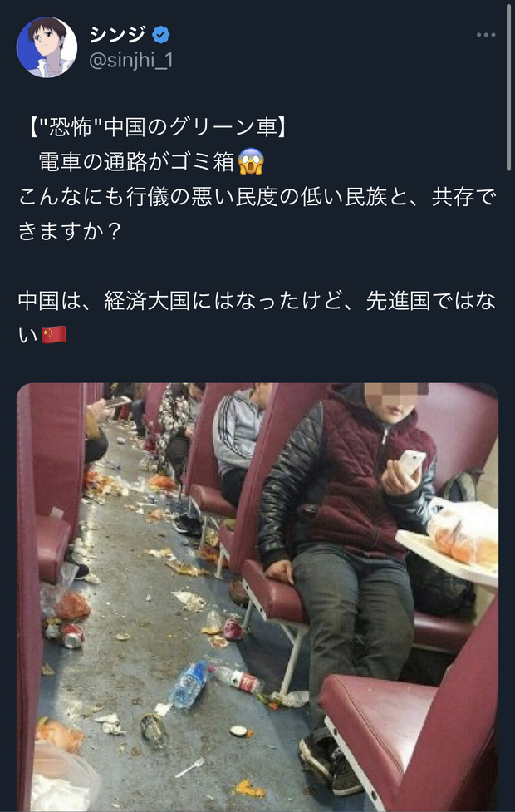Click the China flag emoji
This screenshot has width=515, height=812.
[54, 335]
